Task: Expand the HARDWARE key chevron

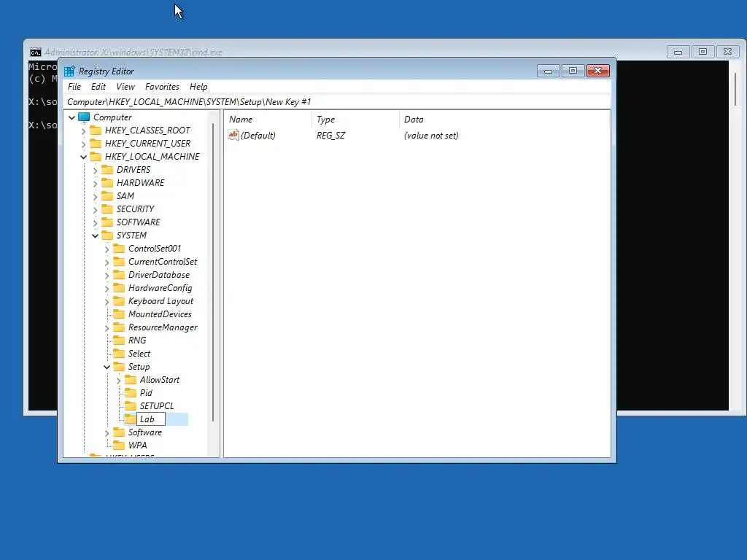Action: pos(95,183)
